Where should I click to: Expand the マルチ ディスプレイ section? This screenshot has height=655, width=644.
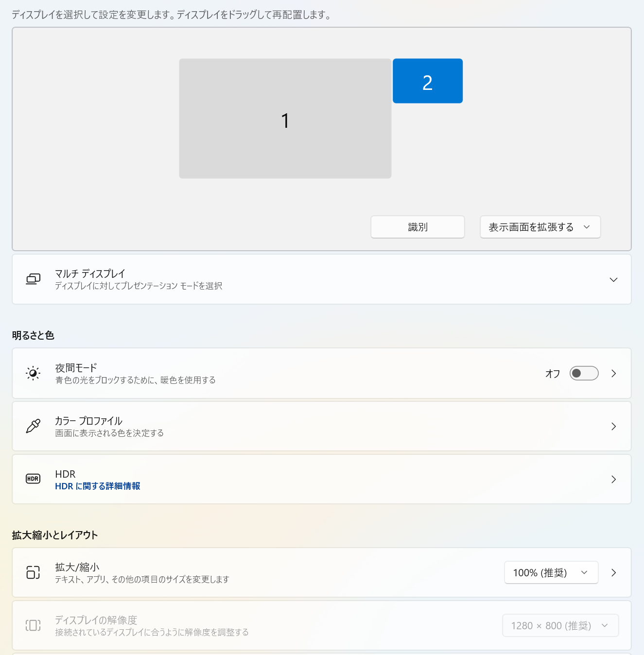[613, 279]
